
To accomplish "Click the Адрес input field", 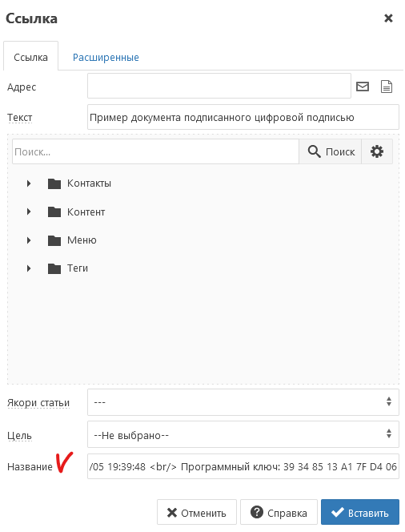I will pyautogui.click(x=219, y=87).
